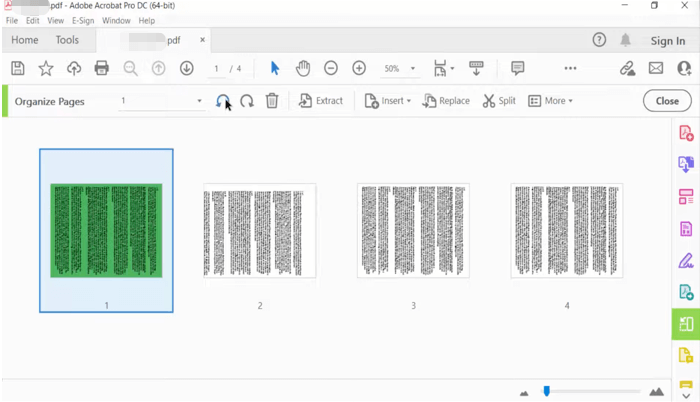Viewport: 700px width, 402px height.
Task: Click the Extract button
Action: [x=321, y=101]
